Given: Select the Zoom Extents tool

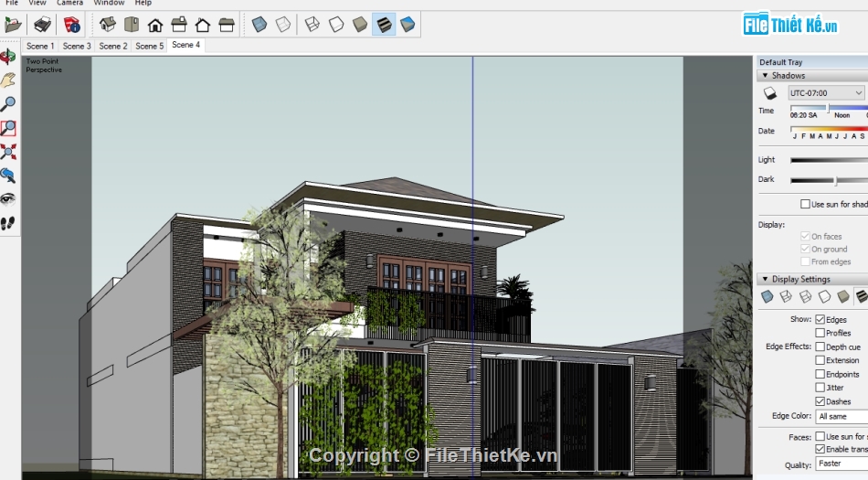Looking at the screenshot, I should pos(8,152).
